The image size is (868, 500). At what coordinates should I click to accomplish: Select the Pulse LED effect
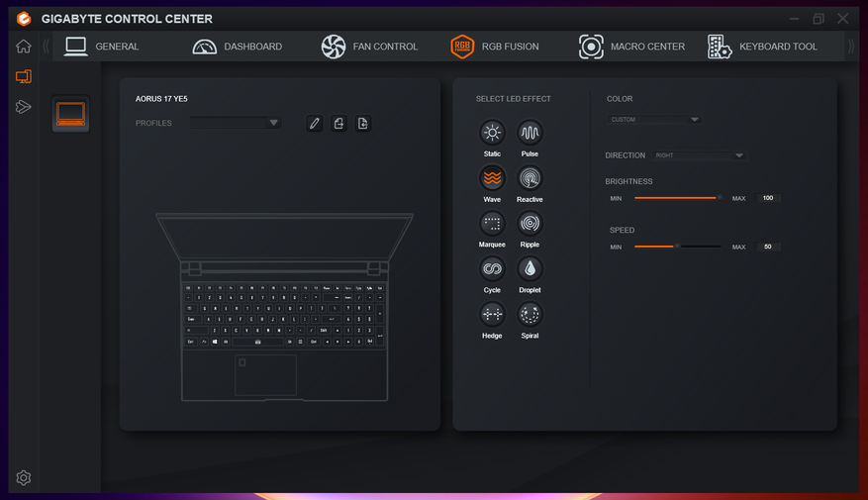530,133
